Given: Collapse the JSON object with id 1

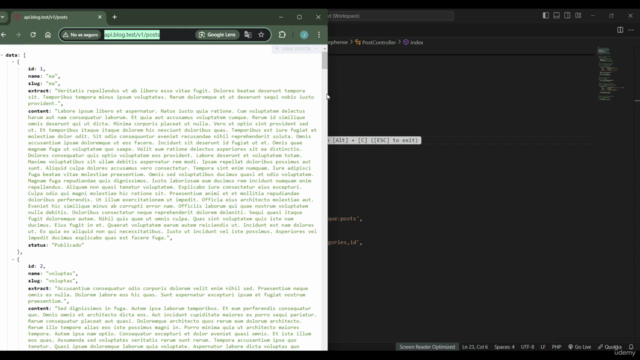Looking at the screenshot, I should coord(13,62).
